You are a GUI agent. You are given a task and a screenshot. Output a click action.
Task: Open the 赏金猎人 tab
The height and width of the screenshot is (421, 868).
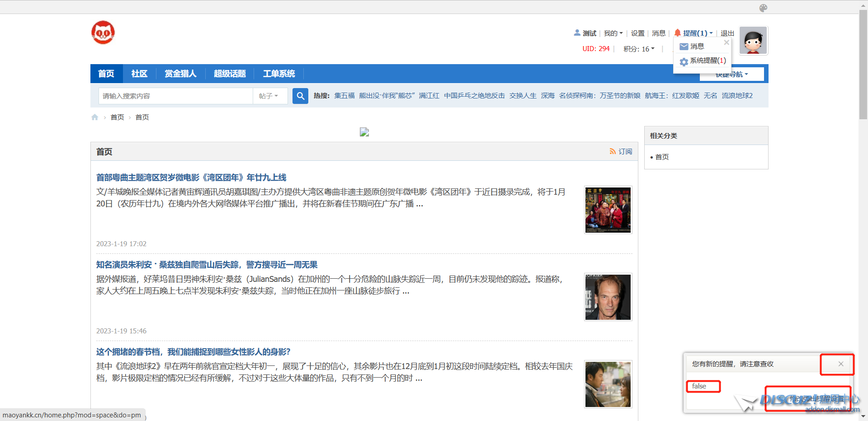[x=180, y=74]
